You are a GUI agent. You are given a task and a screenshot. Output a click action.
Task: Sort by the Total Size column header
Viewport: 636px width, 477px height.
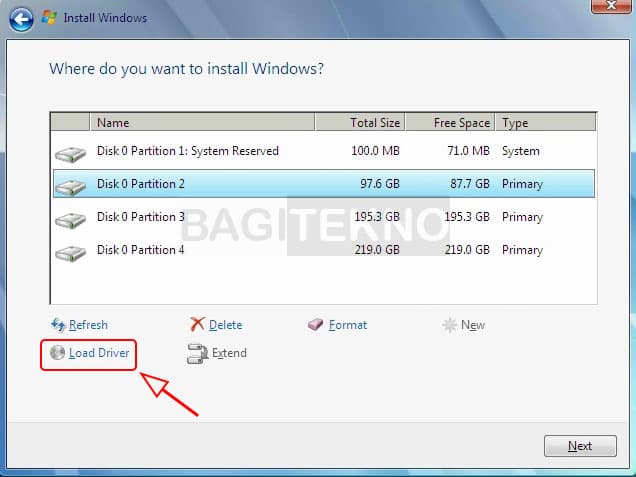pos(360,122)
